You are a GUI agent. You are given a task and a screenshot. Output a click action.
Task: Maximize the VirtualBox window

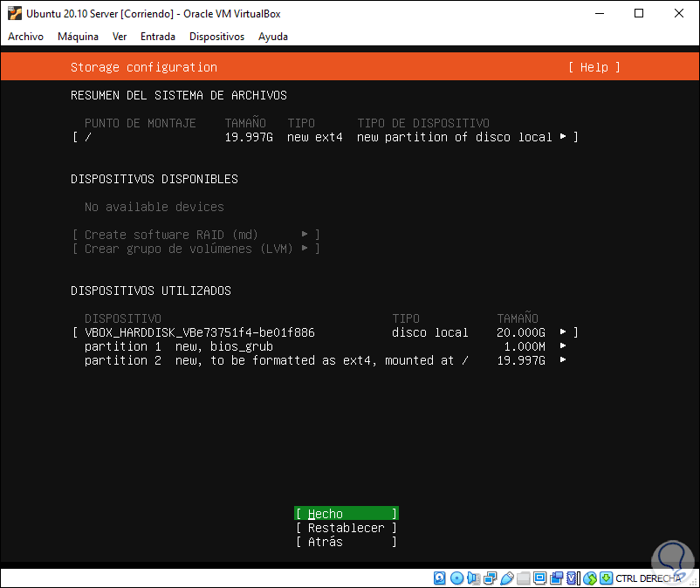pyautogui.click(x=639, y=13)
